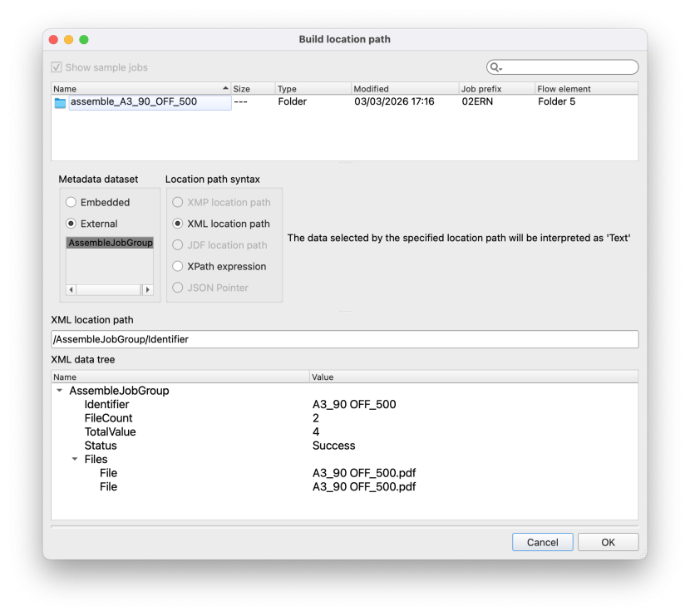Click the dataset list scrollbar right arrow
This screenshot has width=690, height=616.
[148, 289]
